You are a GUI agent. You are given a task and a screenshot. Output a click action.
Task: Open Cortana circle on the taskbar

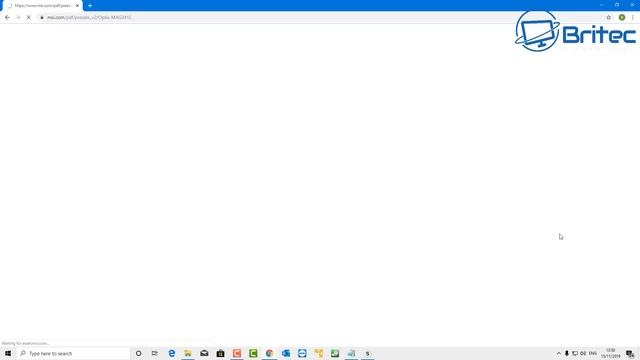click(x=138, y=353)
